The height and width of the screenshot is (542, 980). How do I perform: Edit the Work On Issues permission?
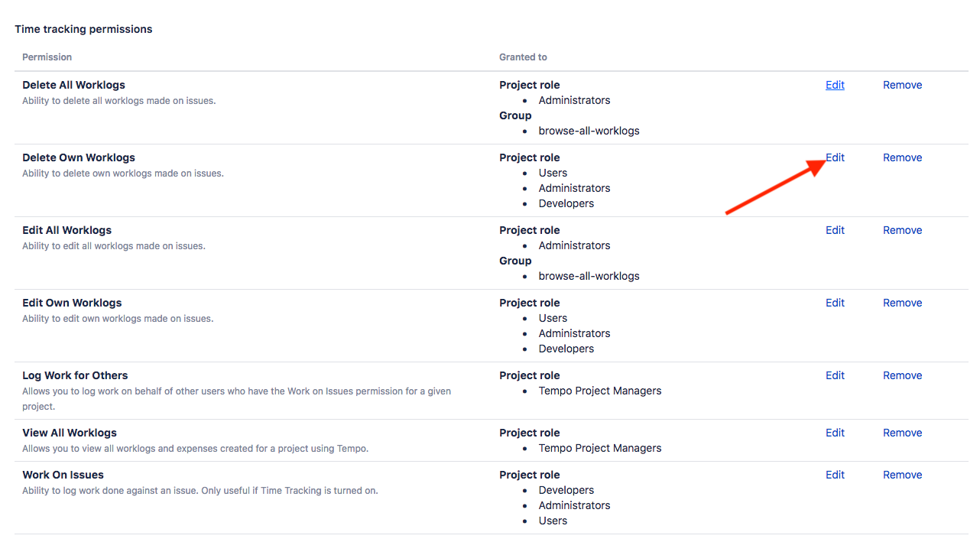point(835,475)
